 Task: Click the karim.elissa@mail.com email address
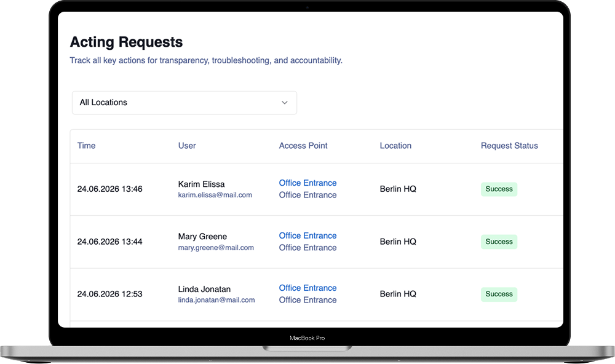(x=215, y=195)
